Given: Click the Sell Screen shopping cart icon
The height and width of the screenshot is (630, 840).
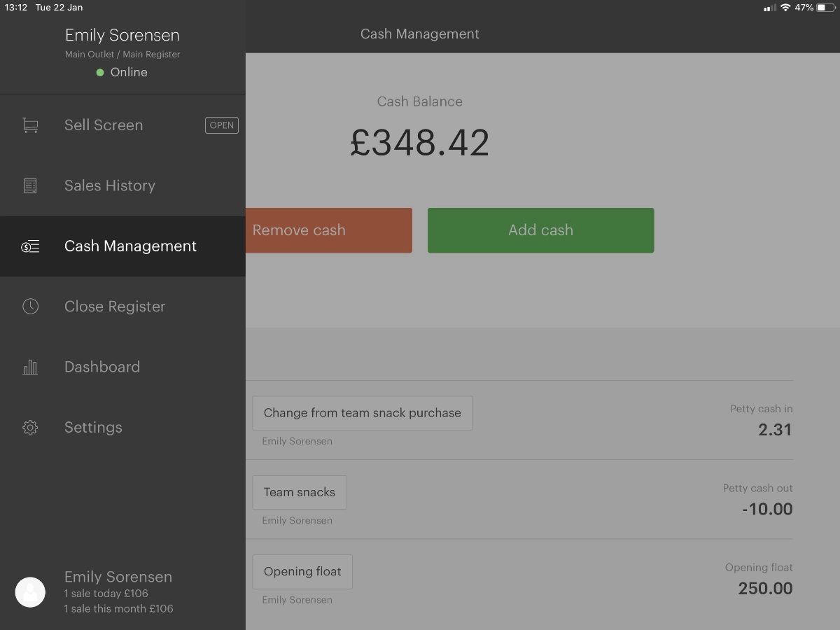Looking at the screenshot, I should click(30, 125).
